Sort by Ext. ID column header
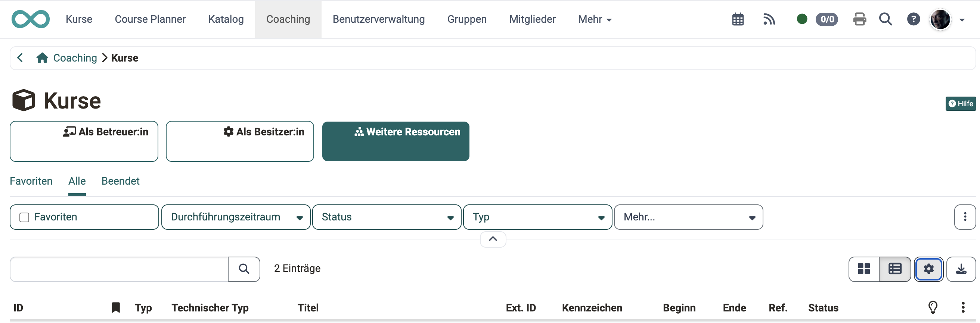Screen dimensions: 980x323 521,308
